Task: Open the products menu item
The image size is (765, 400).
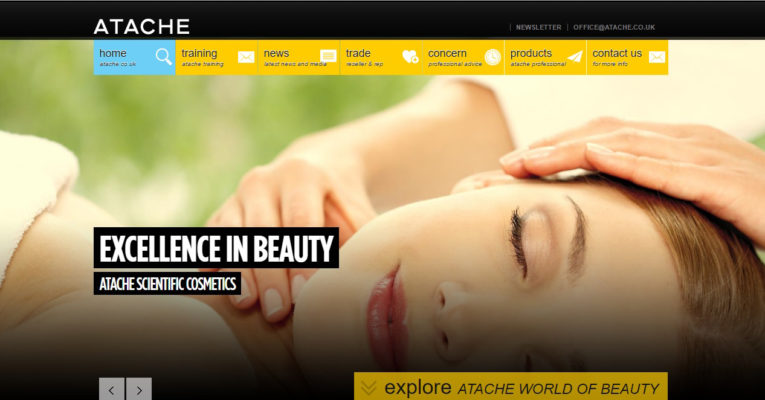Action: coord(545,57)
